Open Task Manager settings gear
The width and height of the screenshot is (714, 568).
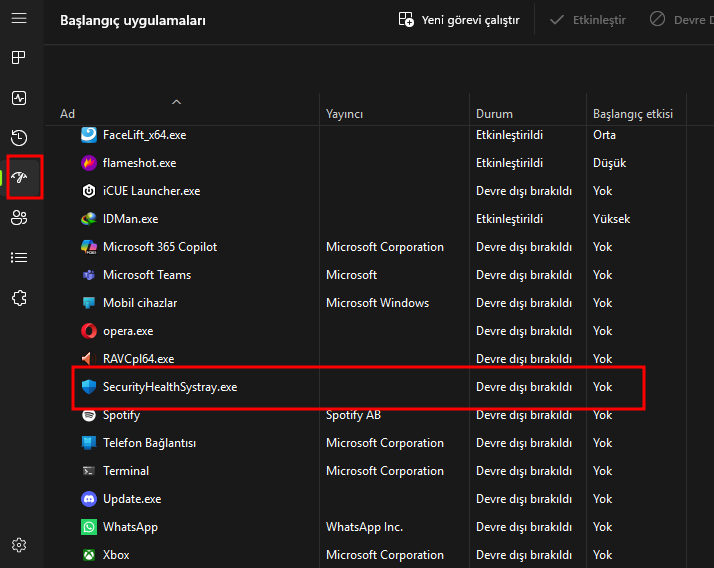click(19, 545)
